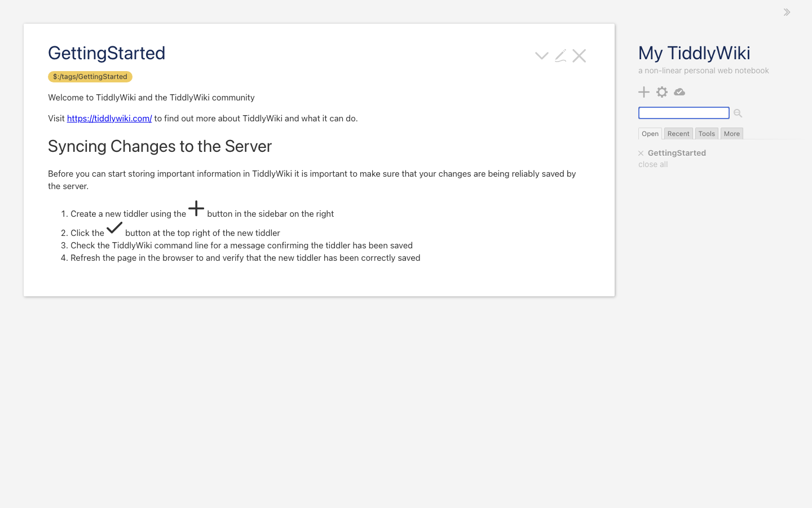
Task: Click the GettingStarted tiddler title
Action: point(107,53)
